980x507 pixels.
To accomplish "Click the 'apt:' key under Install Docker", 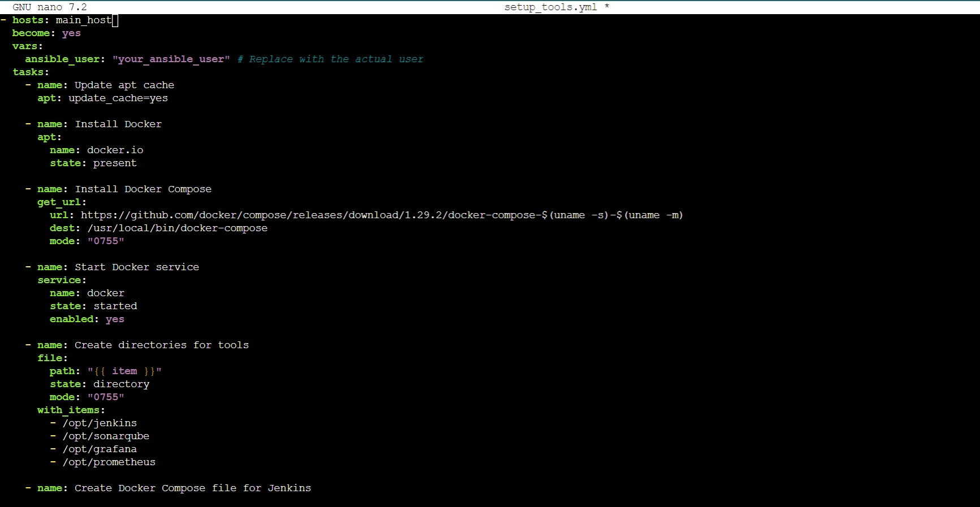I will (x=50, y=137).
